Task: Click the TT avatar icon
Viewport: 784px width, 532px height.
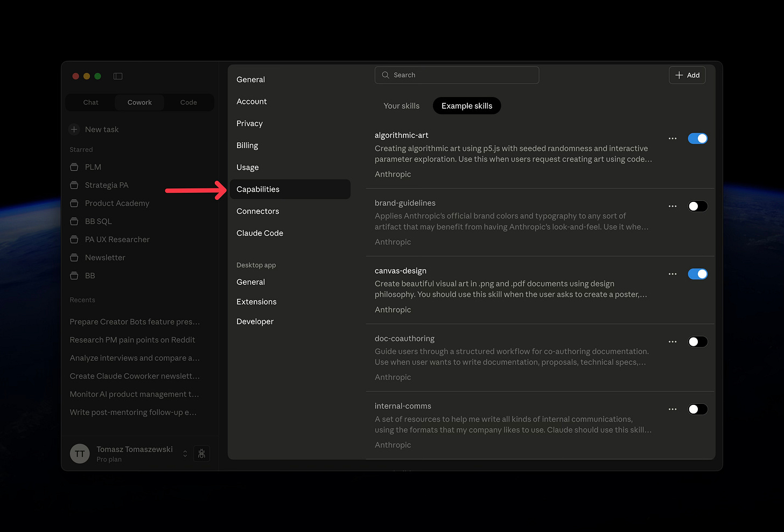Action: point(80,453)
